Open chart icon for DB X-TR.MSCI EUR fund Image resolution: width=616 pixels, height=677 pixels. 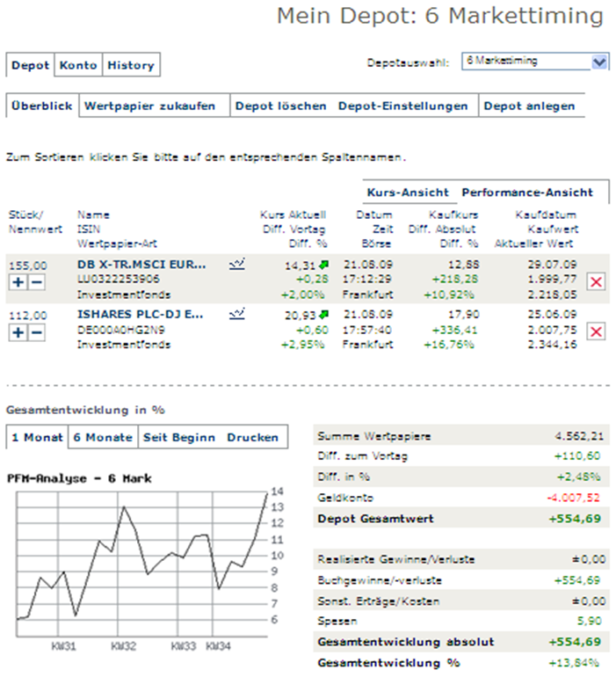[x=236, y=263]
